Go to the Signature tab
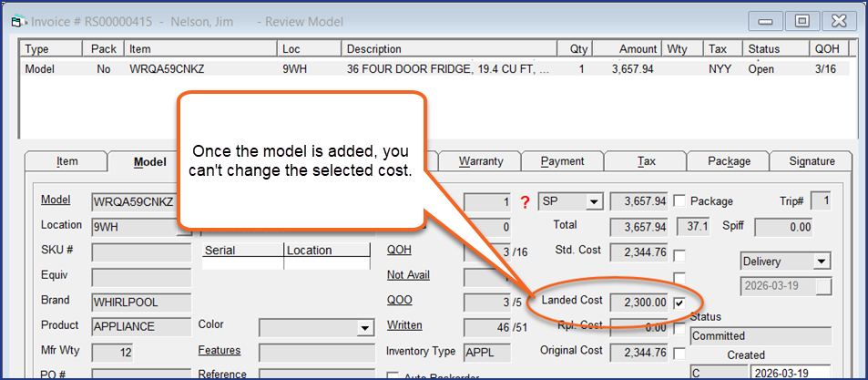 [810, 161]
